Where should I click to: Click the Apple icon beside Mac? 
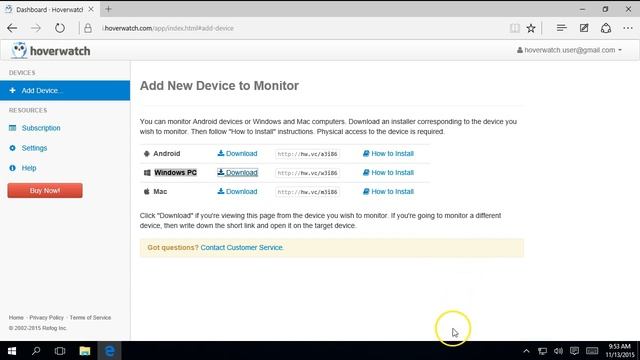[x=147, y=191]
